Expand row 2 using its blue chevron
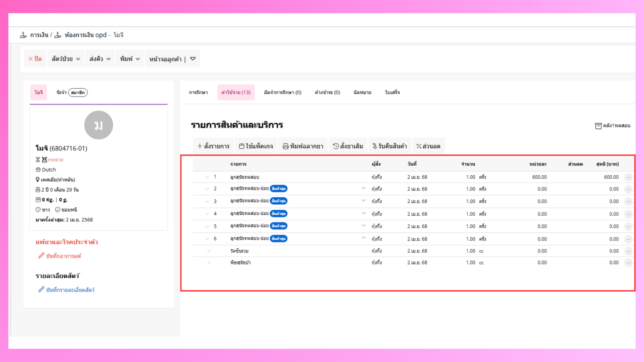 (x=363, y=189)
